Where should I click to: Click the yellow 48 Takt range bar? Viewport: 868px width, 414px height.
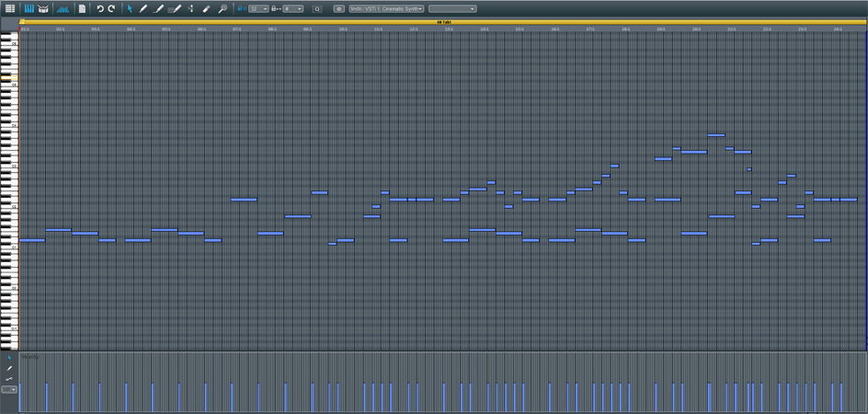442,22
